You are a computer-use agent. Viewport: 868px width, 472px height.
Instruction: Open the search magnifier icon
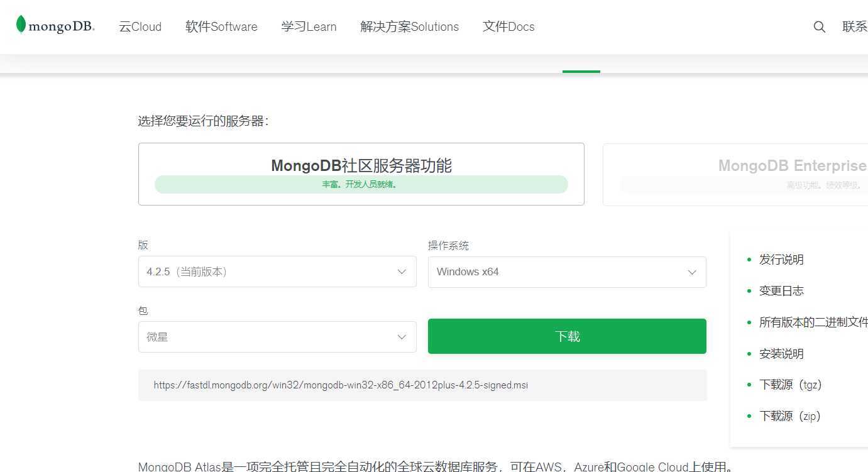tap(819, 27)
